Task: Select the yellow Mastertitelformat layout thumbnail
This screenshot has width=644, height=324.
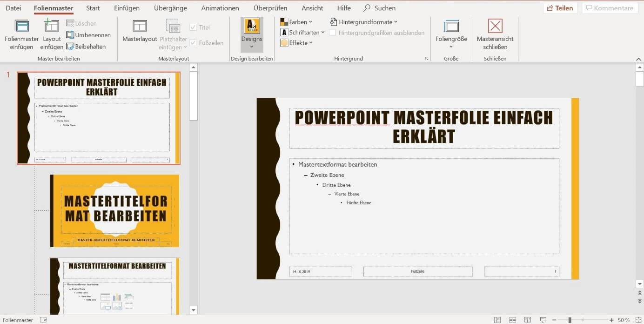Action: click(x=114, y=211)
